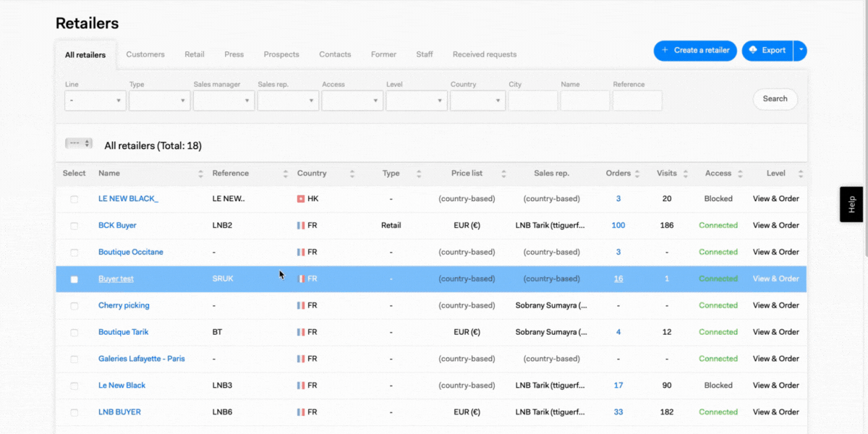Open the Boutique Occitane retailer link
The image size is (868, 434).
(131, 252)
